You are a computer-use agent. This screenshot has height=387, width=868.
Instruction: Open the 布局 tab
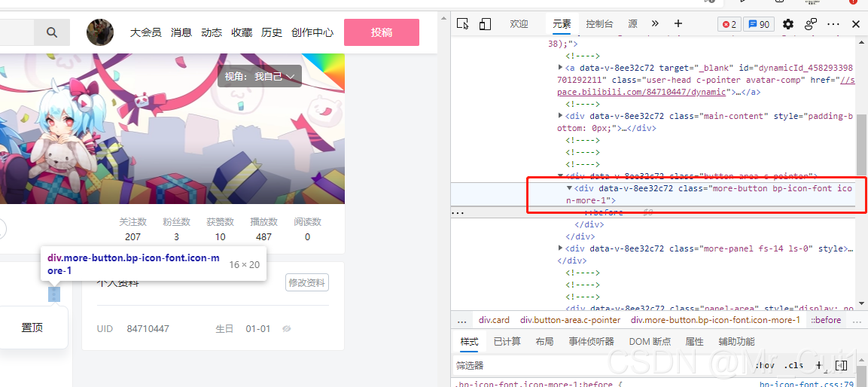(544, 342)
